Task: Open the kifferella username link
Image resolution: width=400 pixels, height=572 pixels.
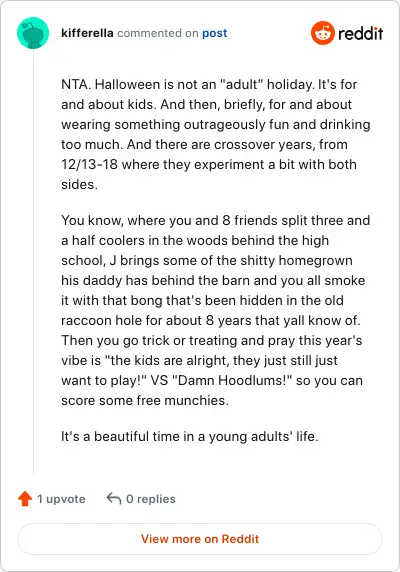Action: 87,33
